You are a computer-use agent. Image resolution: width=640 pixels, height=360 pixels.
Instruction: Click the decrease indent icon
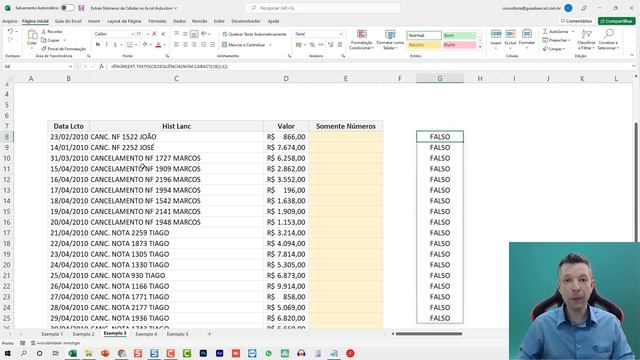click(x=203, y=45)
